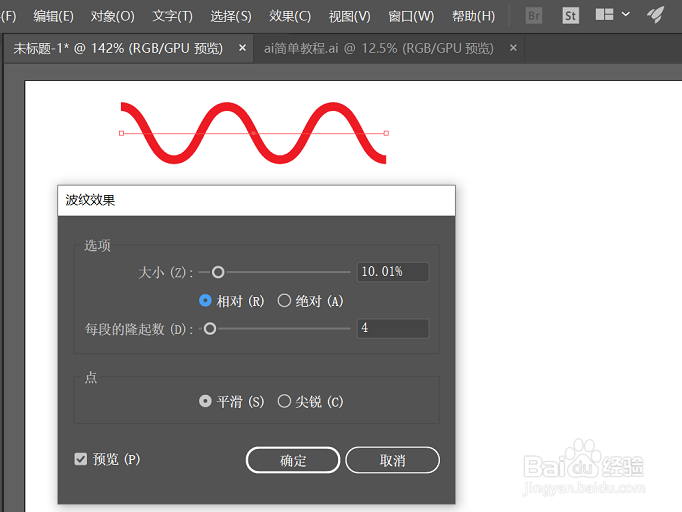
Task: Open the 选择(S) menu
Action: pos(231,16)
